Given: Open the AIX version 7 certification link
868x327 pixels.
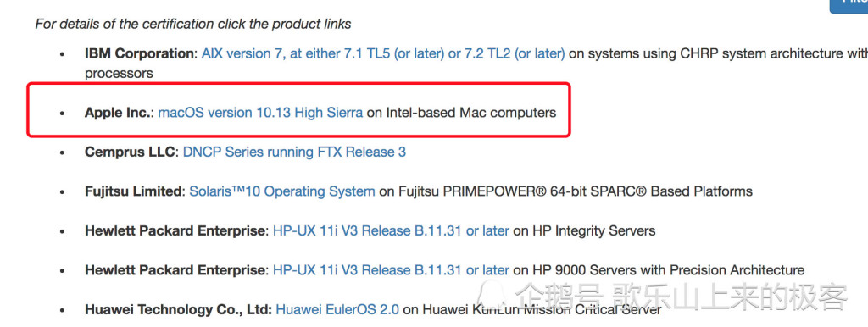Looking at the screenshot, I should [383, 53].
